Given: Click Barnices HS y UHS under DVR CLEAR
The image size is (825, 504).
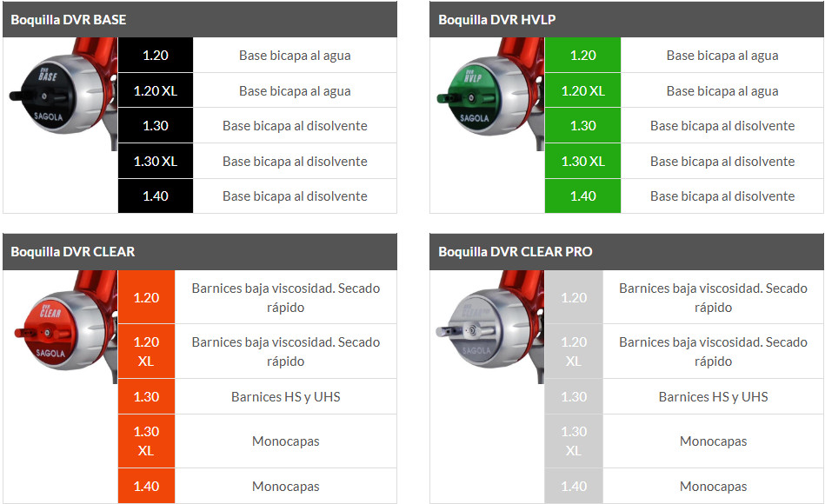Looking at the screenshot, I should click(286, 396).
